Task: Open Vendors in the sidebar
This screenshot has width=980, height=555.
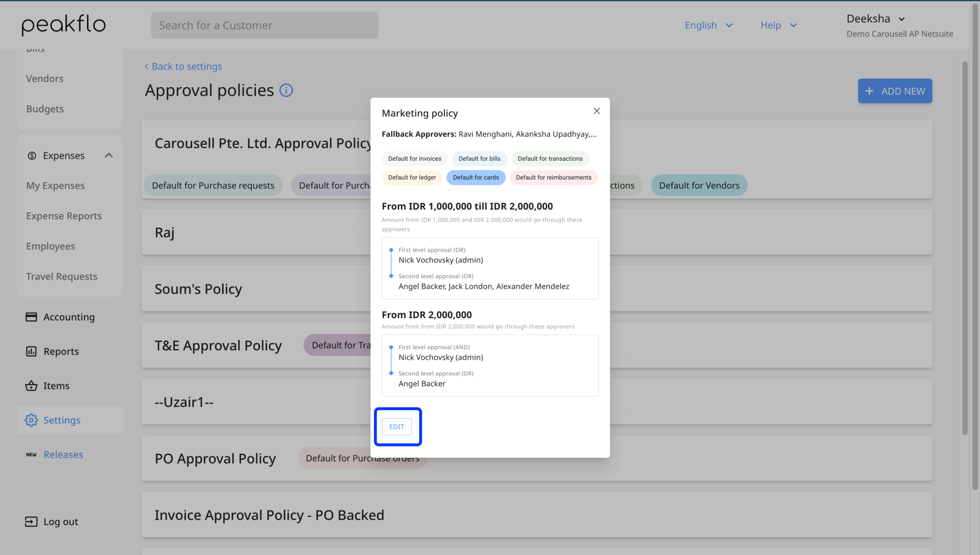Action: coord(45,78)
